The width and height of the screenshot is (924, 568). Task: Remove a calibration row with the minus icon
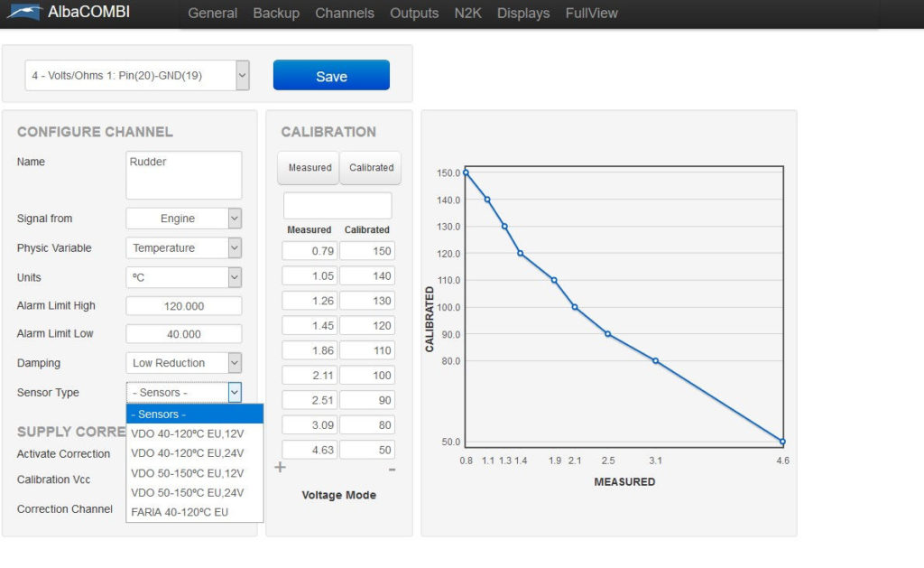(x=392, y=470)
